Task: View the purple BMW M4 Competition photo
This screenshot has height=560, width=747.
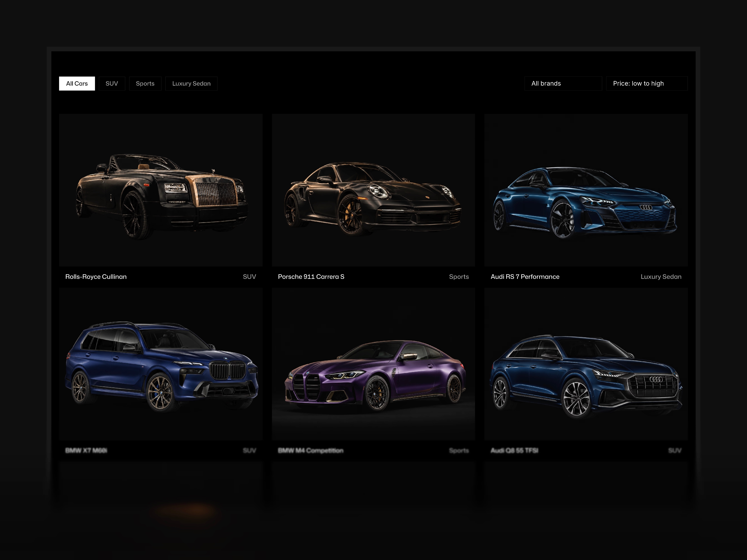Action: (373, 364)
